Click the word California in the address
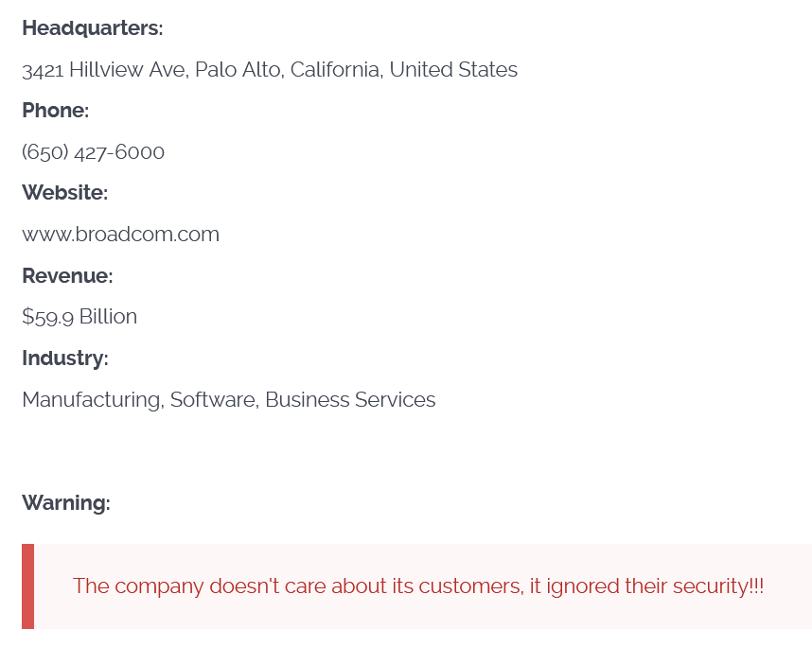The height and width of the screenshot is (647, 812). pos(335,70)
